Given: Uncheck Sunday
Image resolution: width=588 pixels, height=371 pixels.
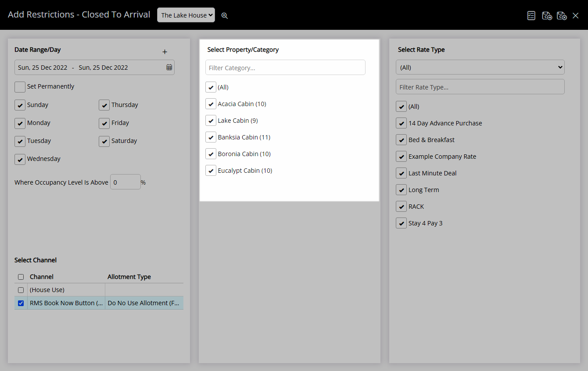Looking at the screenshot, I should (20, 105).
